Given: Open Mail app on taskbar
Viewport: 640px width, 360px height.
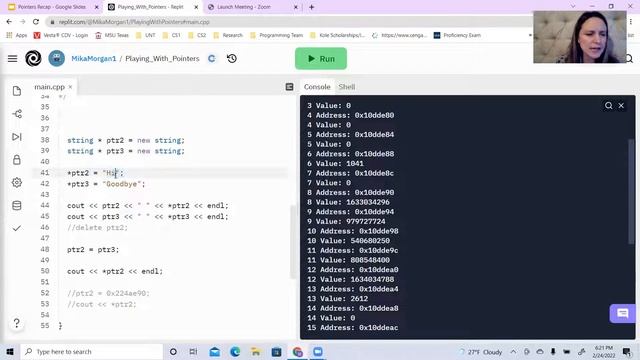Looking at the screenshot, I should (215, 352).
